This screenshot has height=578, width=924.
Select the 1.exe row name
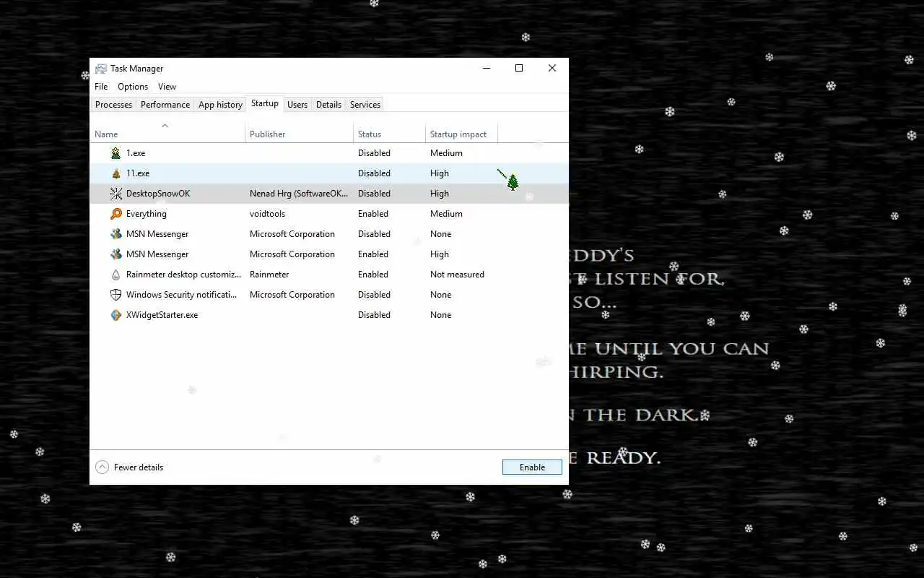pyautogui.click(x=136, y=153)
